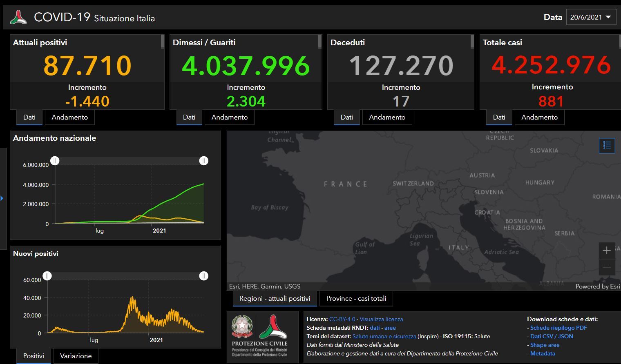Open the Data date dropdown

(591, 17)
